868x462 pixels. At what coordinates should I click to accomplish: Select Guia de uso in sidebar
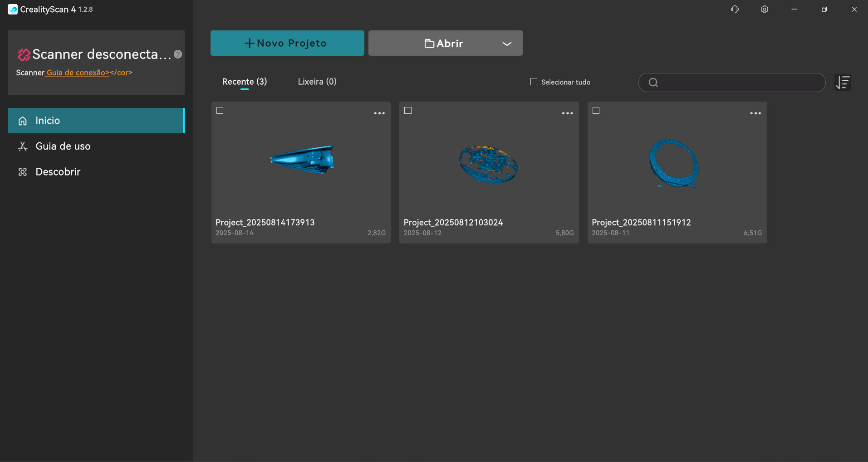[x=63, y=146]
